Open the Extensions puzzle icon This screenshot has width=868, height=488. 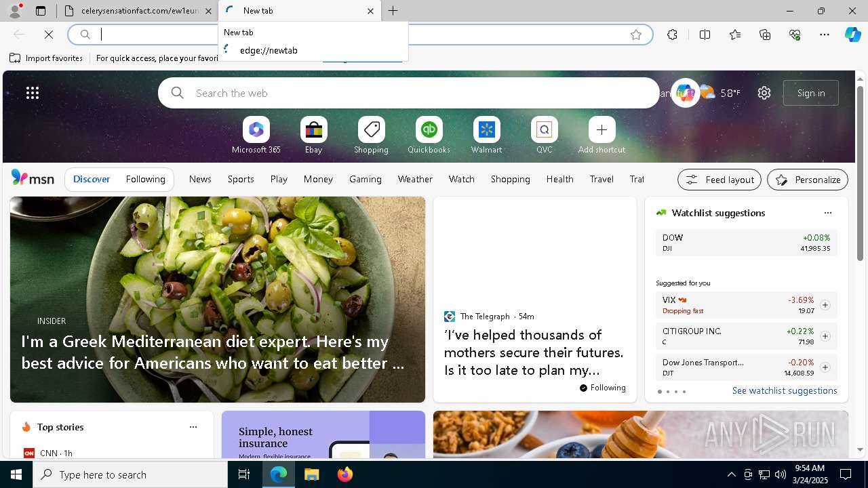coord(672,35)
